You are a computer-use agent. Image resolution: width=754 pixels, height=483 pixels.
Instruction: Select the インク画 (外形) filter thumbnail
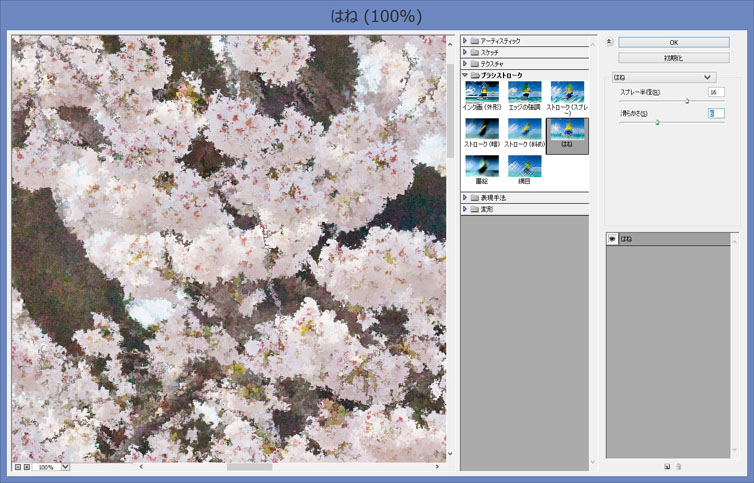pos(482,92)
